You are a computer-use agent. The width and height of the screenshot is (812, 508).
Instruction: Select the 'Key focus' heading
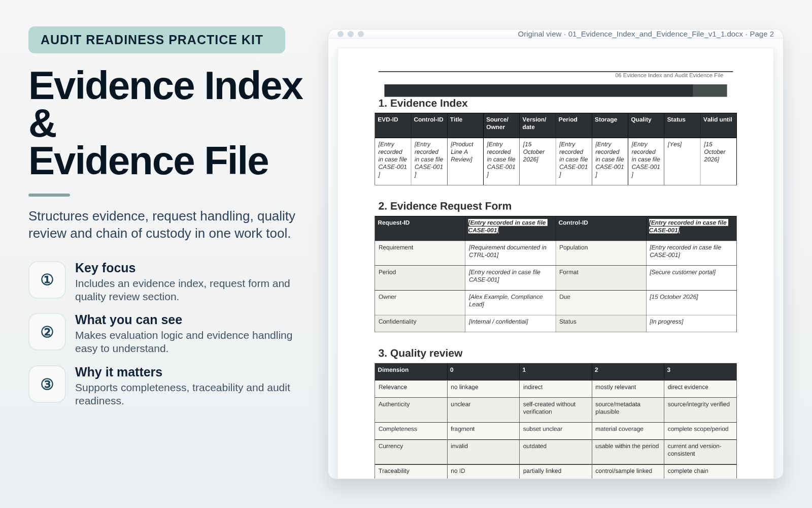pyautogui.click(x=105, y=268)
